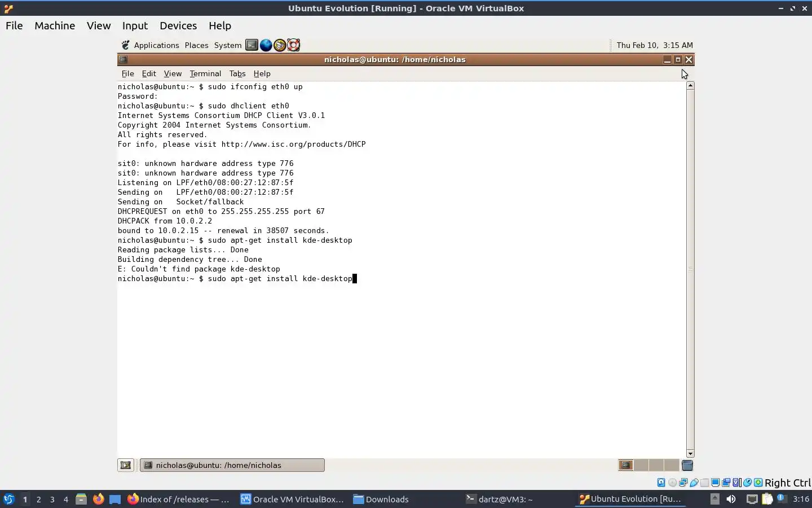This screenshot has width=812, height=508.
Task: Switch to Oracle VM VirtualBox manager window
Action: point(292,499)
